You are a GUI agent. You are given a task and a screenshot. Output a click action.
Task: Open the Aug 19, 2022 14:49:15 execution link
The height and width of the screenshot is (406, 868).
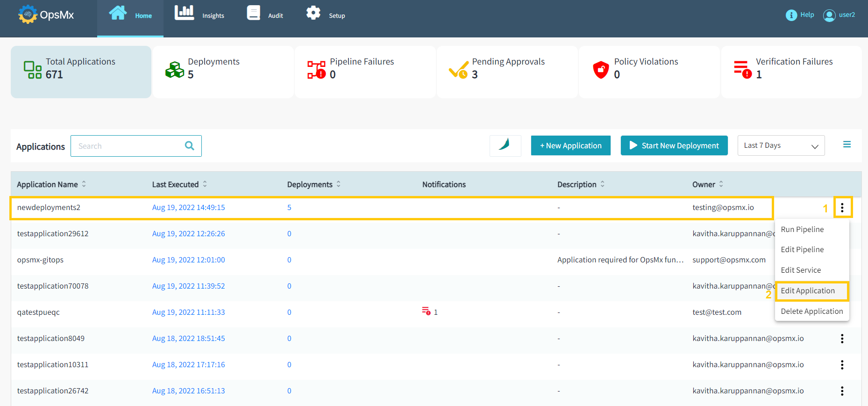[188, 208]
